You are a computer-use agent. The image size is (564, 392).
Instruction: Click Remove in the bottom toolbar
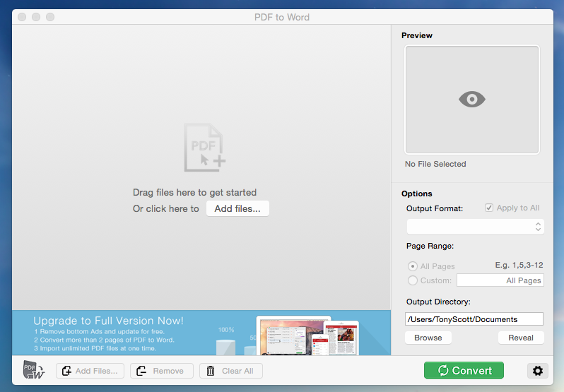162,371
